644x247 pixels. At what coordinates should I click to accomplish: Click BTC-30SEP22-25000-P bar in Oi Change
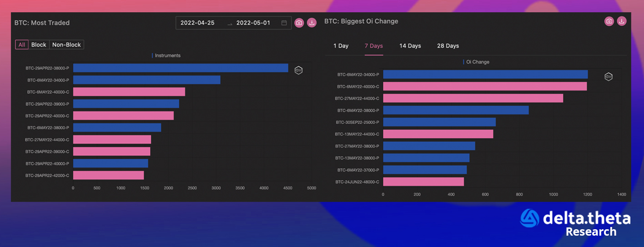439,122
